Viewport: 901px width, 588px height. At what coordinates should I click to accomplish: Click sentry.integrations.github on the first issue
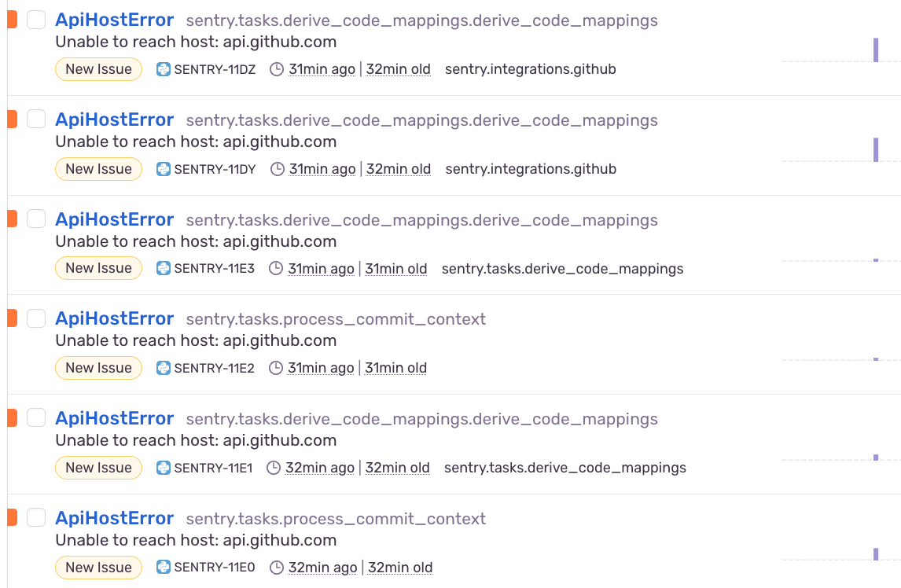click(x=531, y=69)
